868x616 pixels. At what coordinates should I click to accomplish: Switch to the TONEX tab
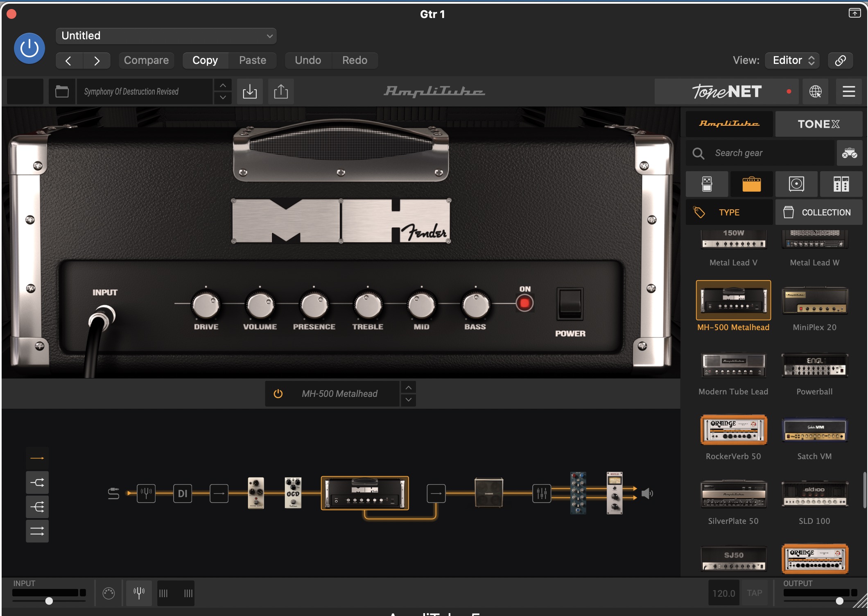point(818,124)
